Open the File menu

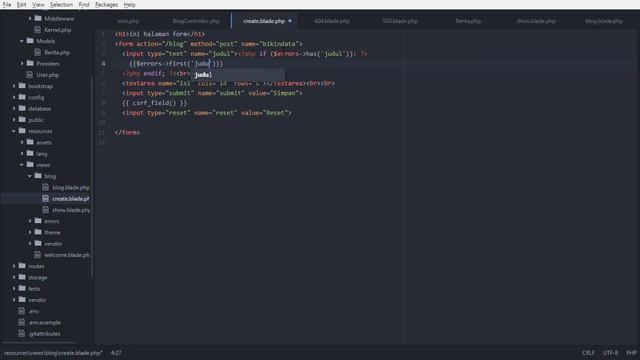7,4
